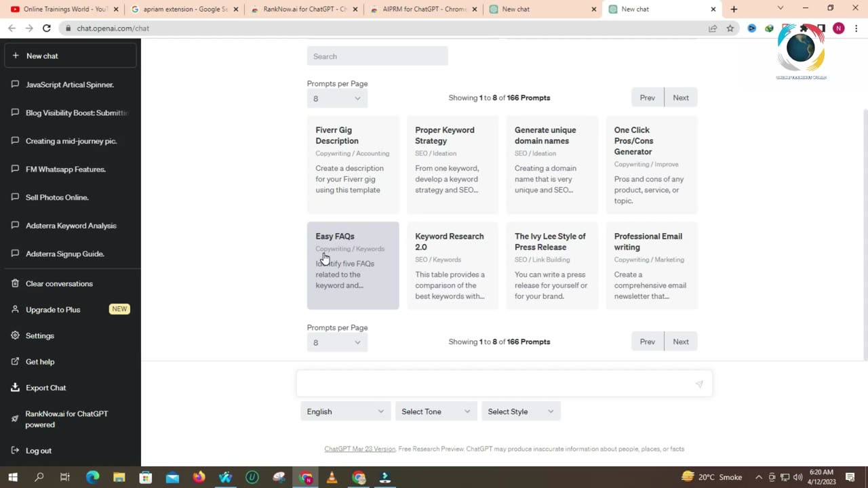Viewport: 868px width, 488px height.
Task: Select the Fiverr Gig Description prompt card
Action: coord(353,165)
